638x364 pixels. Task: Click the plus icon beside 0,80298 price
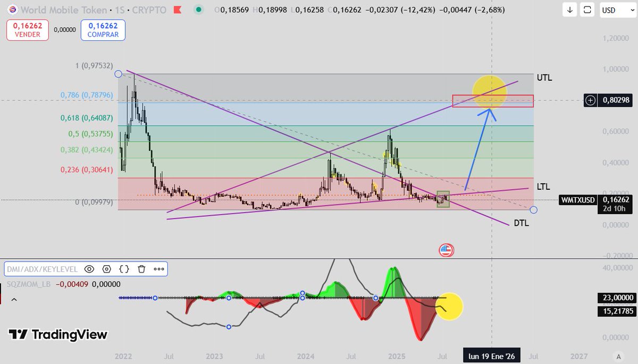click(590, 99)
